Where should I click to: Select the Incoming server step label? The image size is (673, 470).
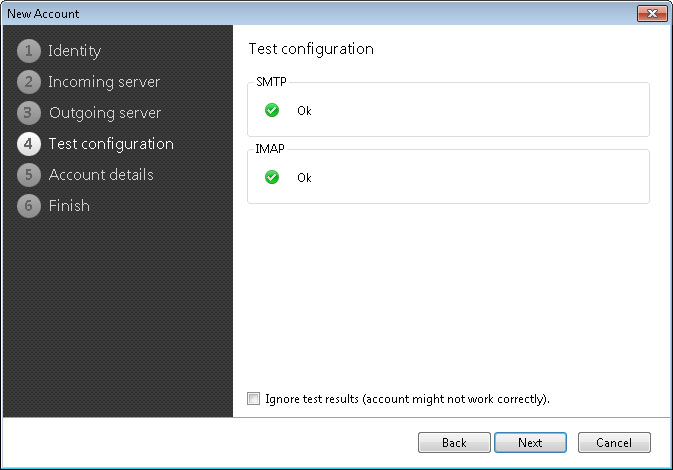pyautogui.click(x=104, y=82)
